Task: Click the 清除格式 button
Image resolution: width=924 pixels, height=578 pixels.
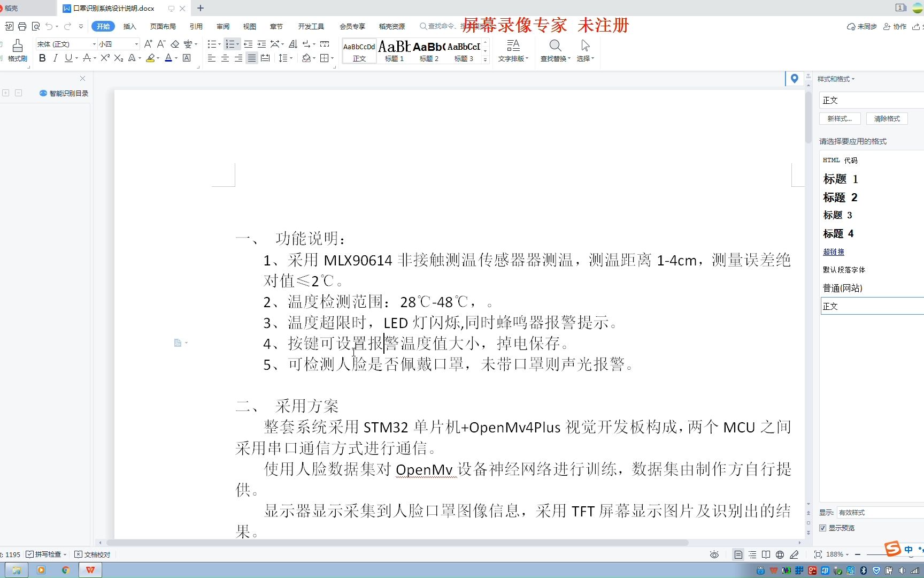Action: click(886, 118)
